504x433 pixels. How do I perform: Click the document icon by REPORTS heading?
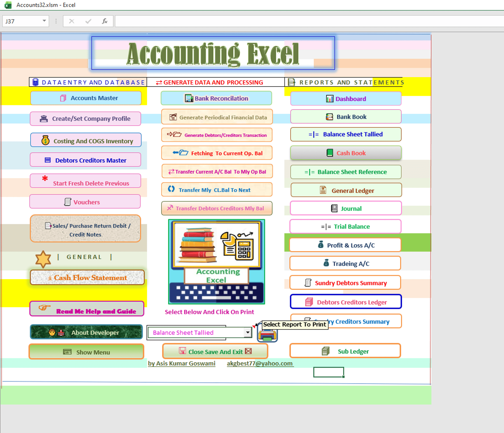291,82
